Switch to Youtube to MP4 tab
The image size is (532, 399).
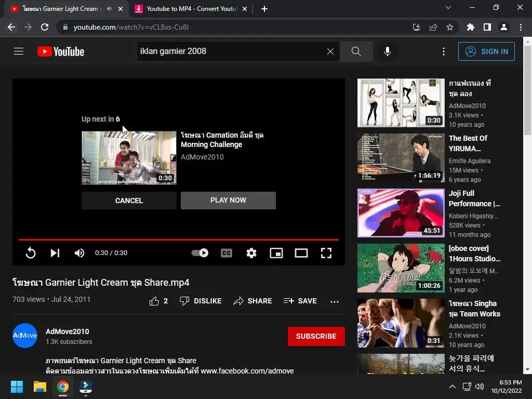tap(190, 9)
